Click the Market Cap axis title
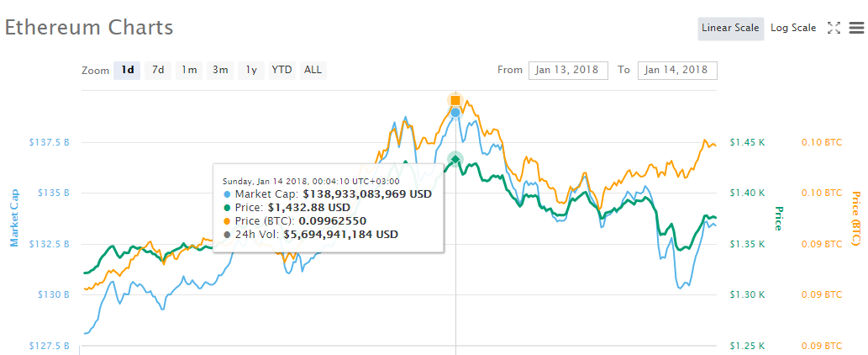The image size is (868, 355). coord(14,218)
